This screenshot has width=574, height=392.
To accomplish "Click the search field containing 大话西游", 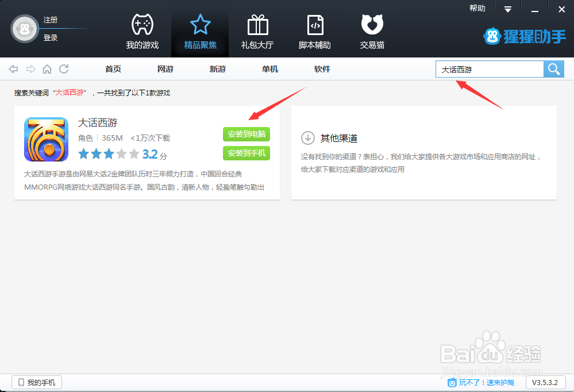I will point(490,69).
